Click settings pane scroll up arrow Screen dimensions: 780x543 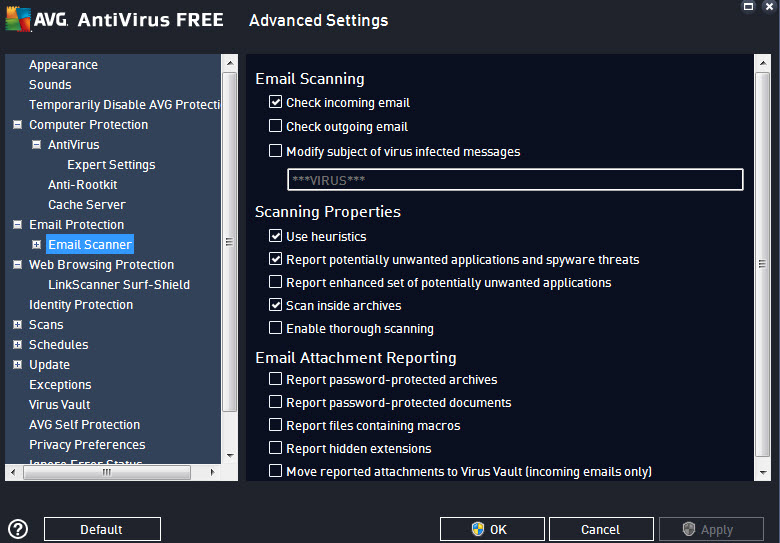click(762, 63)
